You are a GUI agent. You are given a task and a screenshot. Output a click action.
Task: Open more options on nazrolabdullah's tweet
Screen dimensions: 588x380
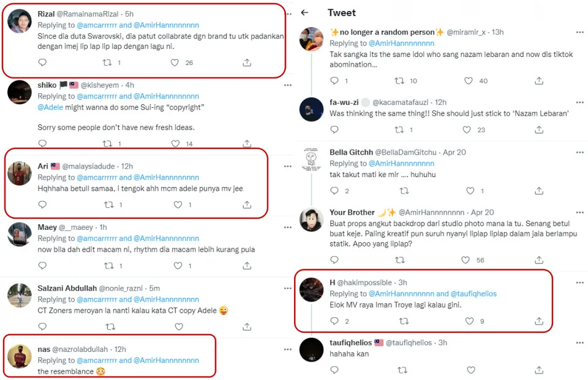pos(287,349)
